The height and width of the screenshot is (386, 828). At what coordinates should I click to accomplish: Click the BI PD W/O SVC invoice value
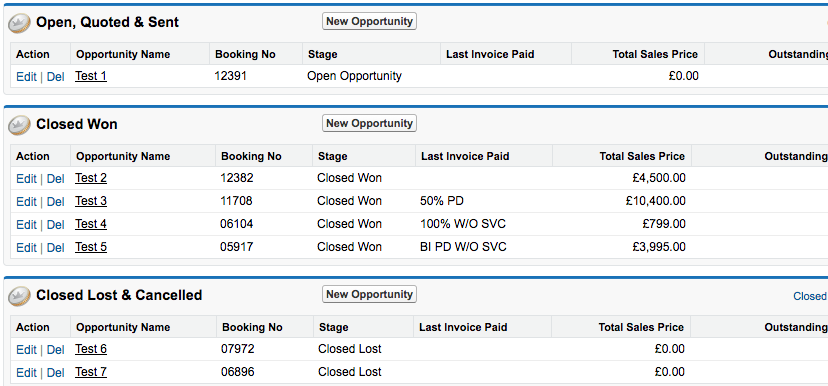pyautogui.click(x=463, y=247)
